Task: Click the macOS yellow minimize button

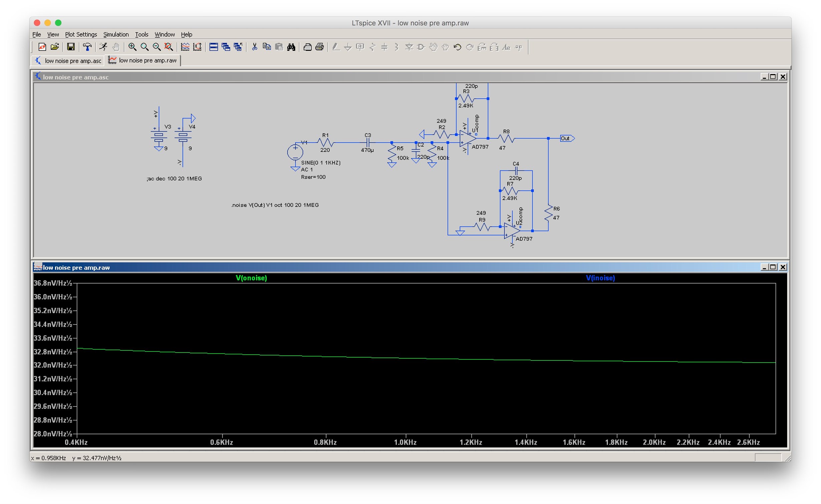Action: click(47, 23)
